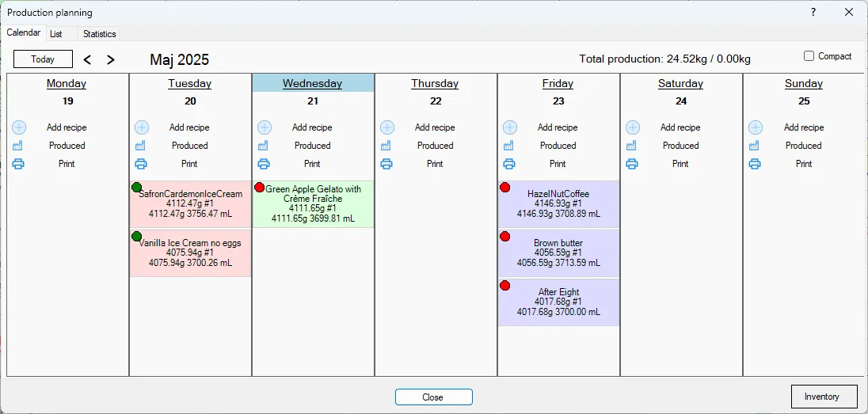The height and width of the screenshot is (414, 868).
Task: Click the Add recipe plus icon for Saturday
Action: 633,127
